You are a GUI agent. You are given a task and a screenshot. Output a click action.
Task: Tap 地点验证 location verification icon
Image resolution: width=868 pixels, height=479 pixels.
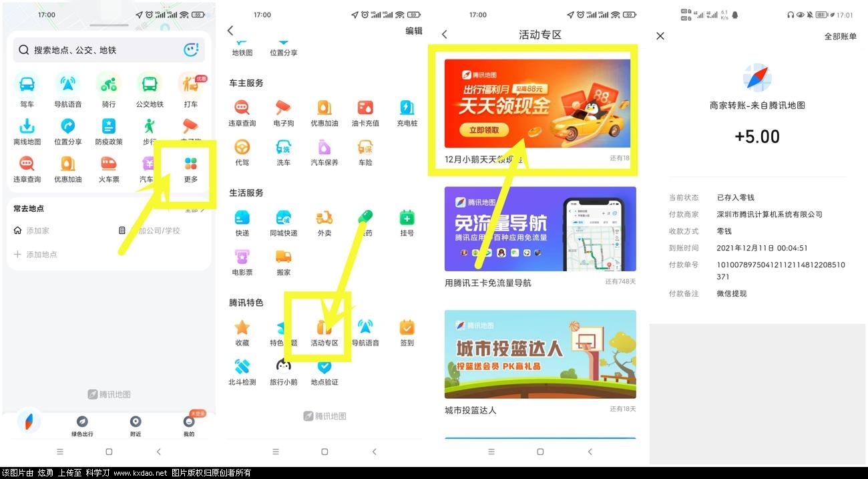pyautogui.click(x=324, y=366)
